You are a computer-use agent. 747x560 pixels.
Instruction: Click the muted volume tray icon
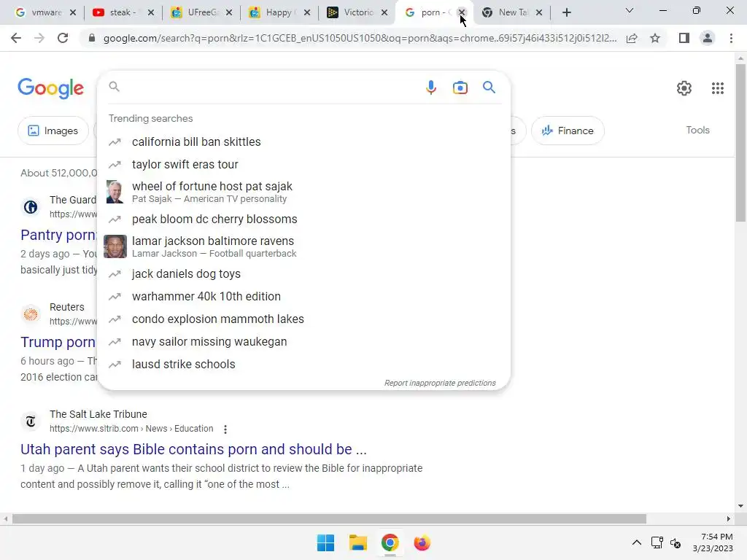click(x=675, y=542)
